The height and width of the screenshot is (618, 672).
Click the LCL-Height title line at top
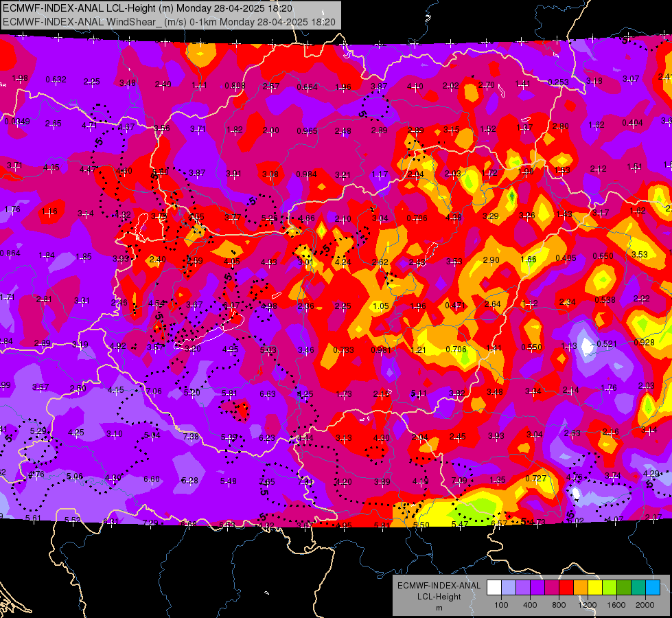(x=148, y=8)
